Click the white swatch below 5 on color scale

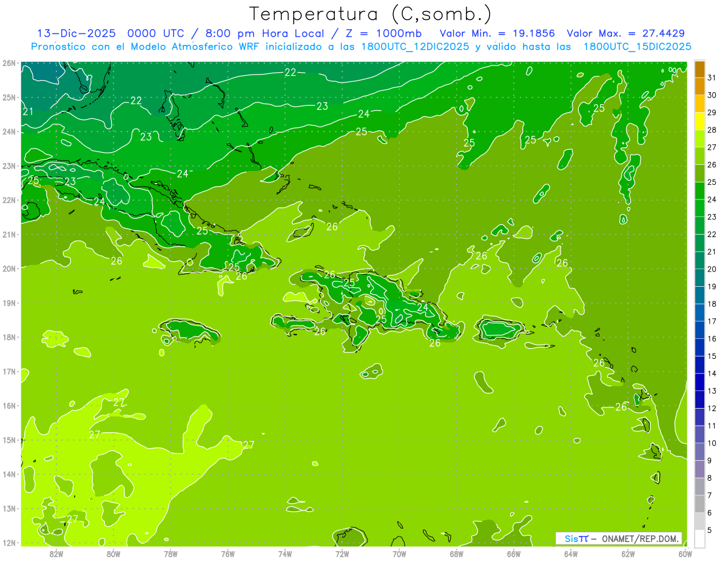pos(699,538)
